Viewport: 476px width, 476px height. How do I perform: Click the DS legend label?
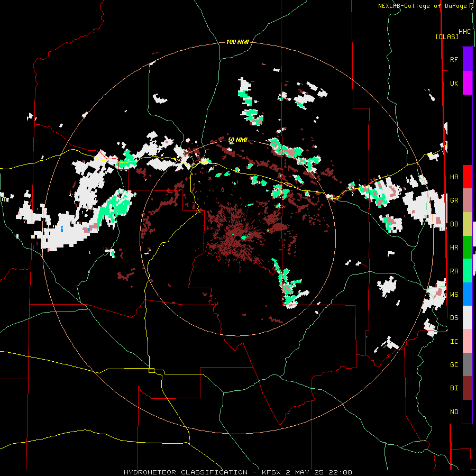tap(454, 317)
